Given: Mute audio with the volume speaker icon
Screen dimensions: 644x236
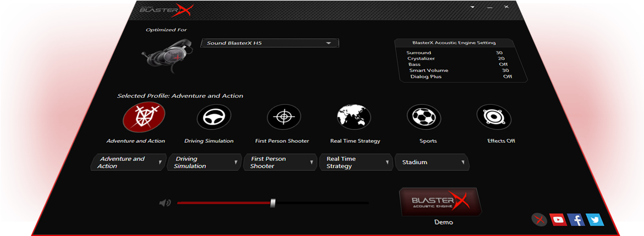Looking at the screenshot, I should (164, 203).
